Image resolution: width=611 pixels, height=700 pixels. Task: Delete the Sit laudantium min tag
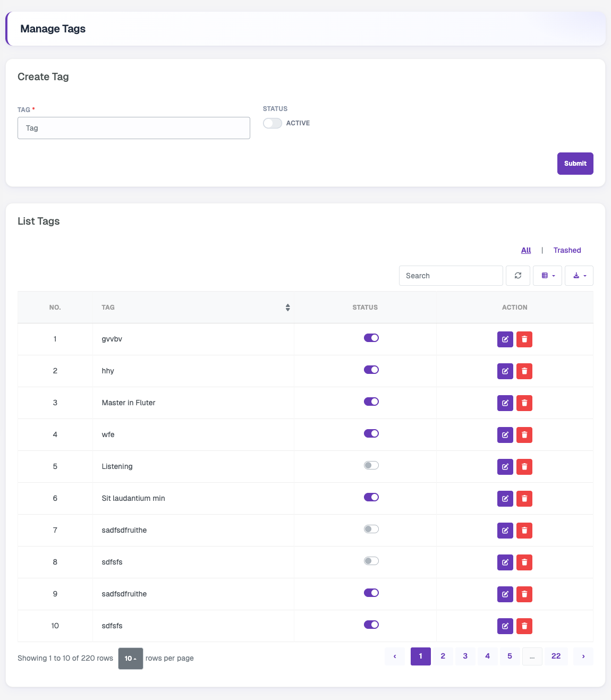[x=524, y=499]
